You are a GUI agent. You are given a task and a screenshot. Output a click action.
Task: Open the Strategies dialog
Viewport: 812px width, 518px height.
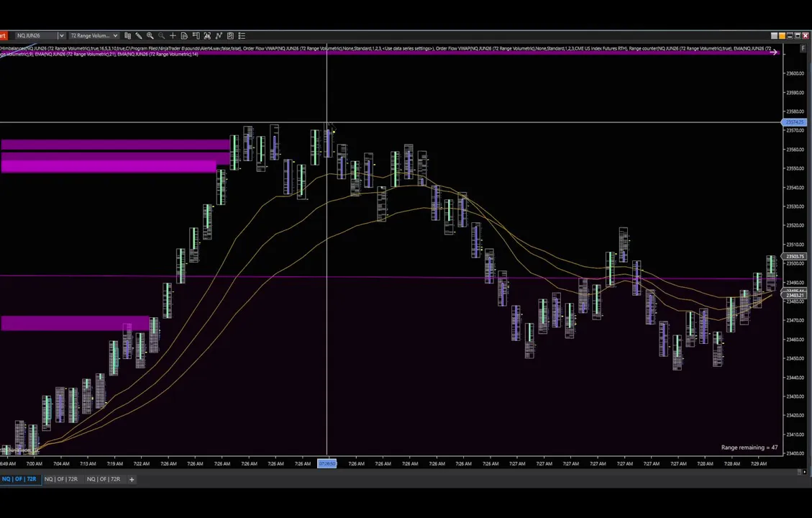(x=230, y=36)
